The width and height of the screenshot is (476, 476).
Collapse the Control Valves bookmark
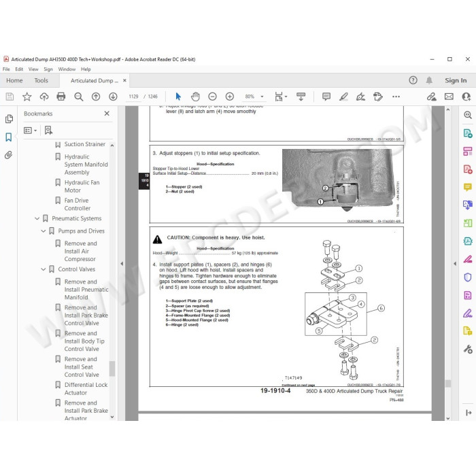pos(44,269)
